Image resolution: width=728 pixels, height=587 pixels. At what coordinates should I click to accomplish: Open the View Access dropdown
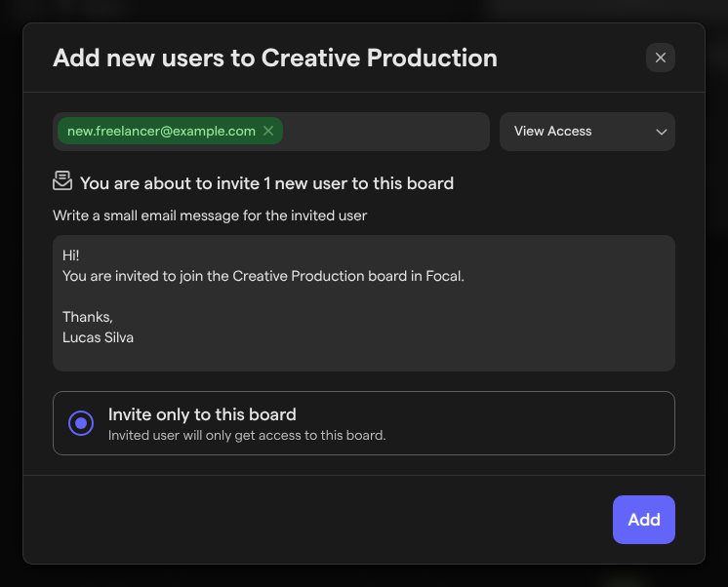coord(587,132)
